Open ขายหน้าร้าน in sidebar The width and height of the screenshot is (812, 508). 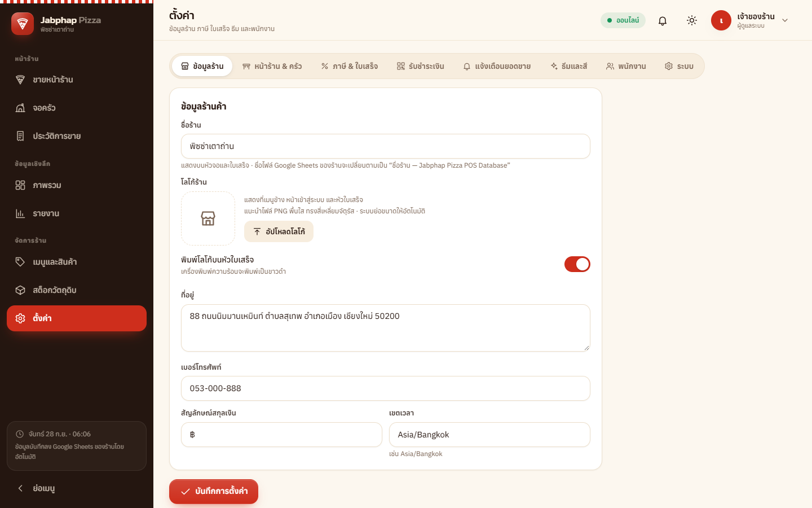77,80
